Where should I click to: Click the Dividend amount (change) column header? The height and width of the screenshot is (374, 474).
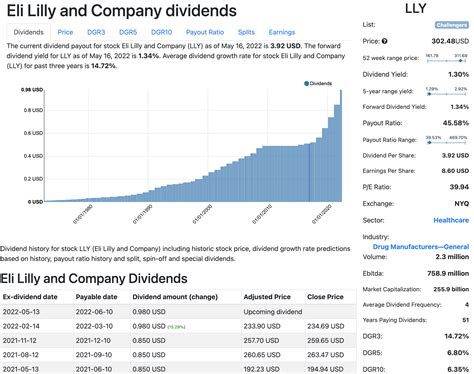pos(175,297)
